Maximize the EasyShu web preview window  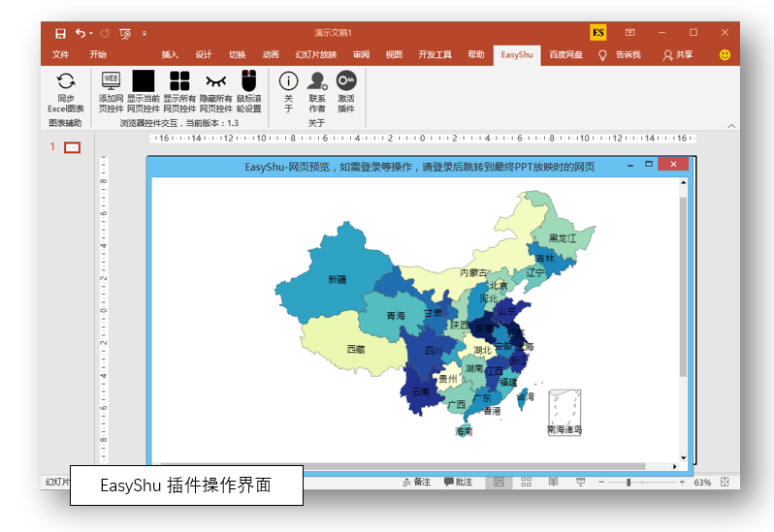coord(649,164)
